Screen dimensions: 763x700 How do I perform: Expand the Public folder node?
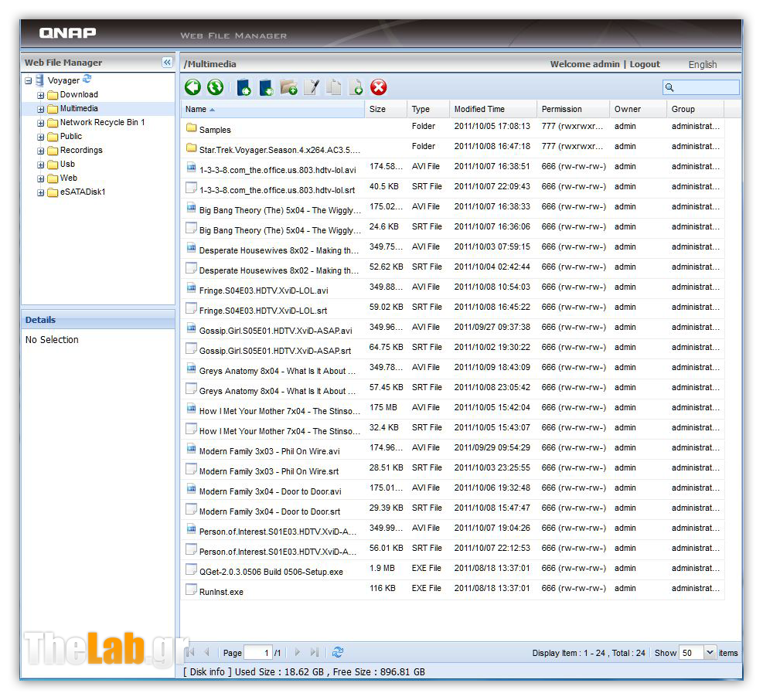[x=41, y=138]
